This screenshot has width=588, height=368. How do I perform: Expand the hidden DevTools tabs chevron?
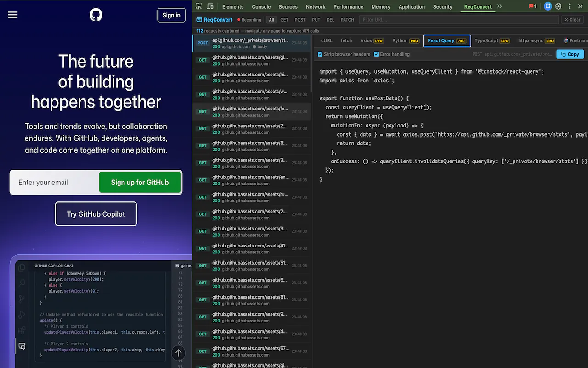coord(500,6)
